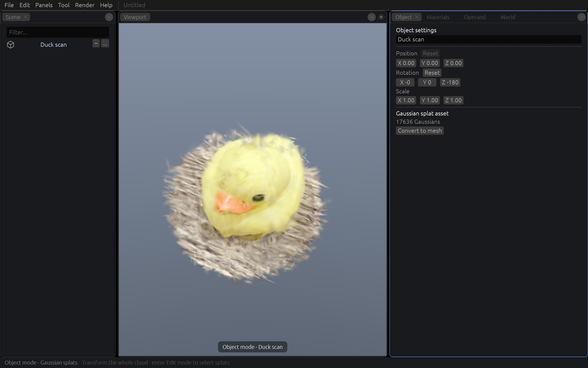Adjust Position Y 0.00 value

(430, 63)
